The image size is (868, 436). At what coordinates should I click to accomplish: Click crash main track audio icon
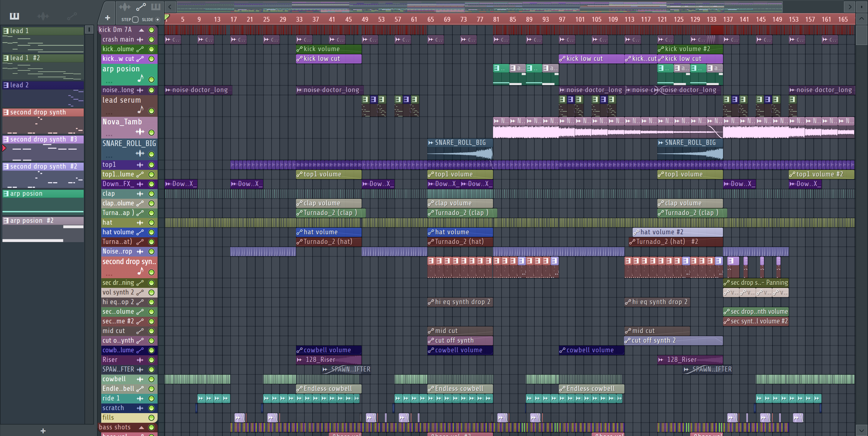140,39
